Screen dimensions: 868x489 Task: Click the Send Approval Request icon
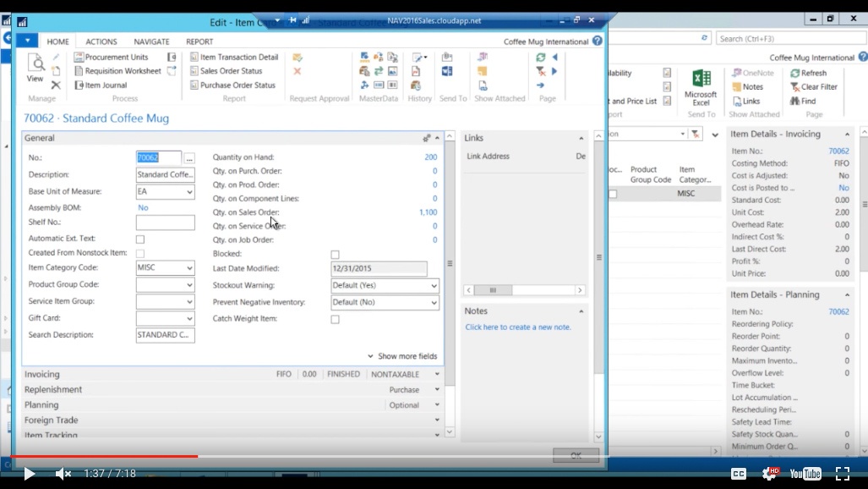pyautogui.click(x=298, y=57)
